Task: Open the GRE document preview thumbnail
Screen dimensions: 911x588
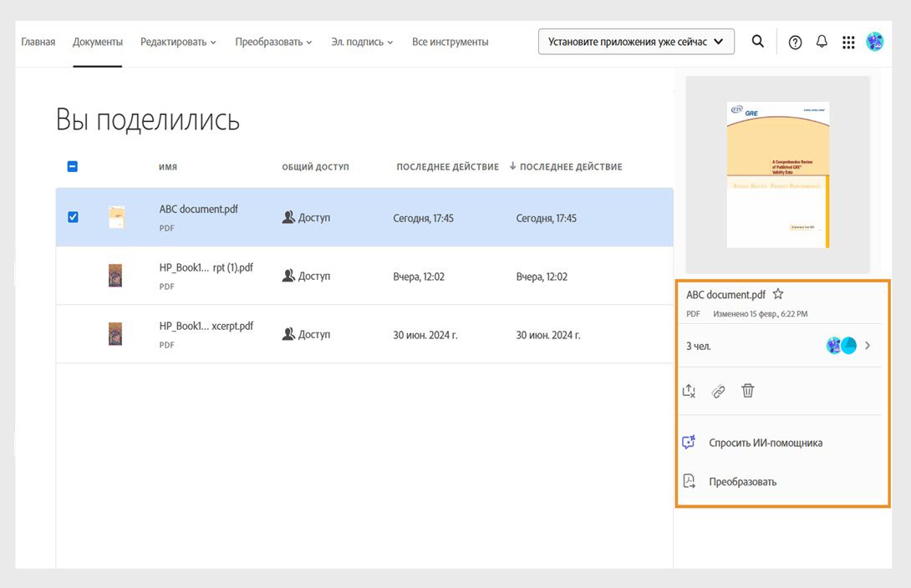Action: coord(778,175)
